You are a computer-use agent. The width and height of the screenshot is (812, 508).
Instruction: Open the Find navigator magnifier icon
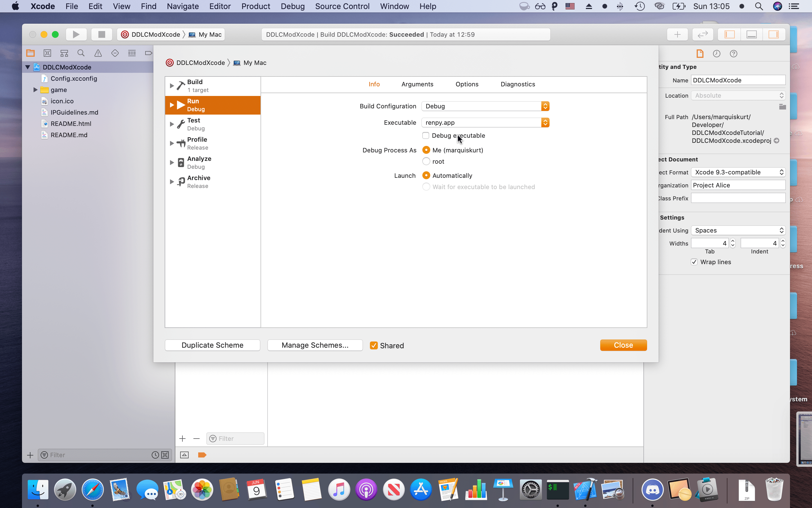coord(81,53)
